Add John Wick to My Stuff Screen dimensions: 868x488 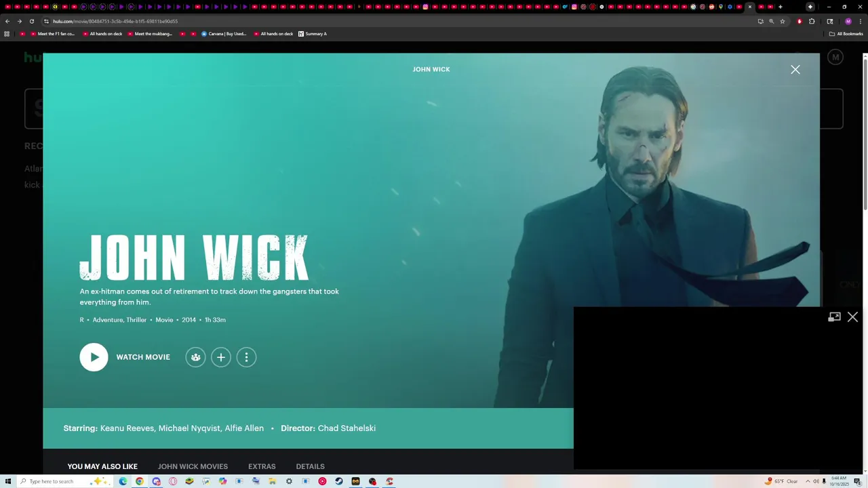coord(221,357)
